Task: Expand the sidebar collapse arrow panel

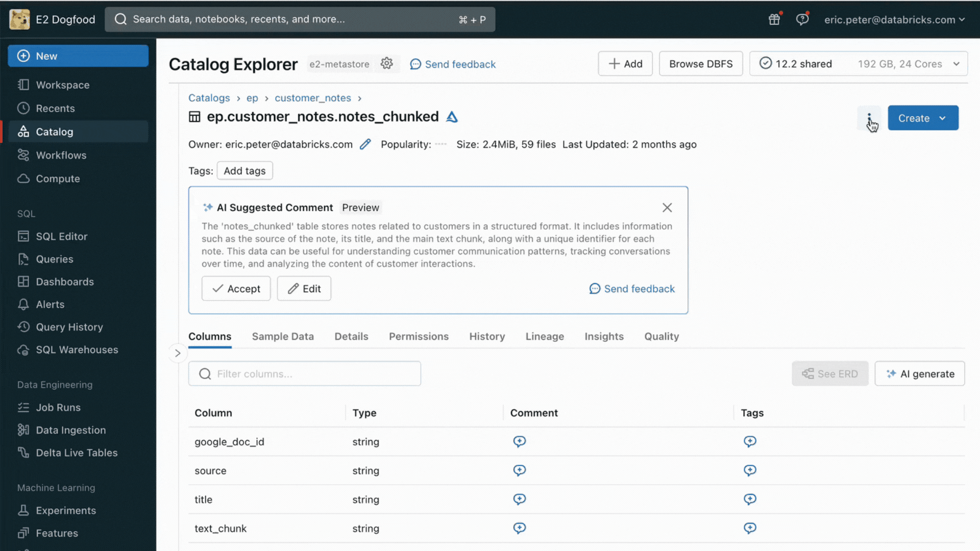Action: (177, 353)
